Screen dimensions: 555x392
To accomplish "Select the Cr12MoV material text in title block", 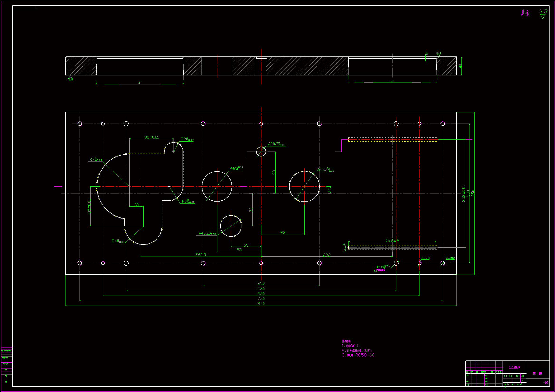I will coord(514,367).
